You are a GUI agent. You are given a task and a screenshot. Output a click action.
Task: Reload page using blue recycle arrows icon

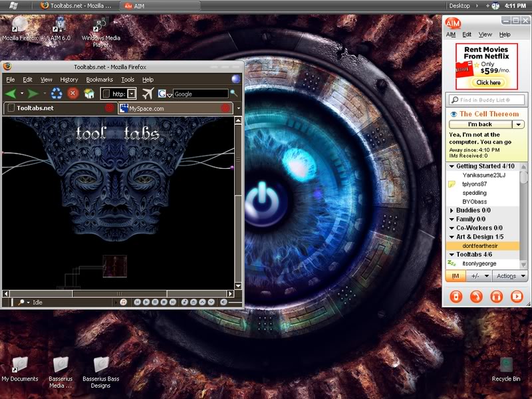click(57, 93)
